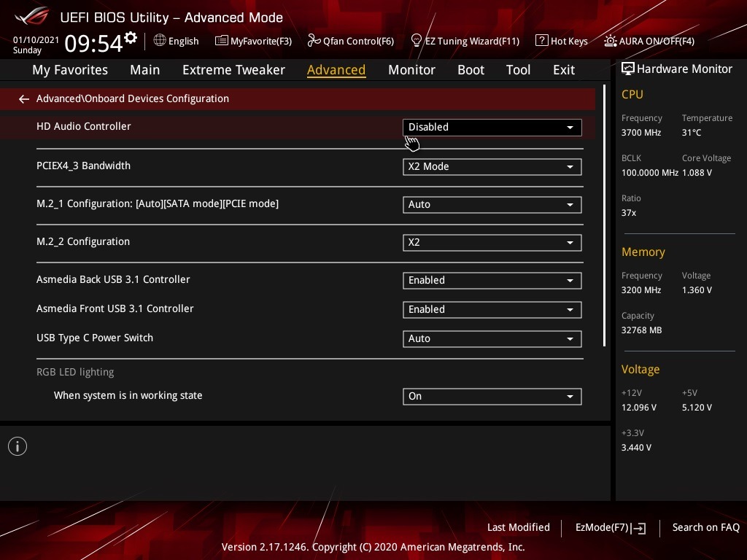Click the globe language icon
Viewport: 747px width, 560px height.
(160, 41)
